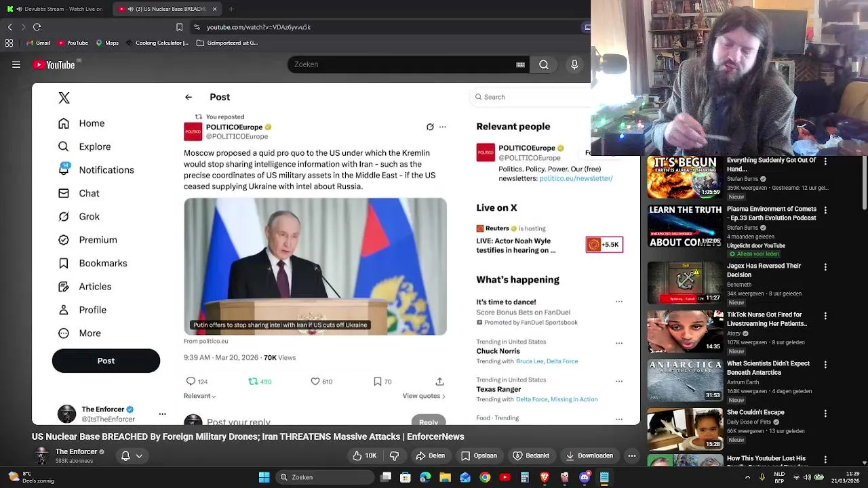Open ellipsis menu on the POLITICOEurope post
The width and height of the screenshot is (868, 488).
[442, 127]
